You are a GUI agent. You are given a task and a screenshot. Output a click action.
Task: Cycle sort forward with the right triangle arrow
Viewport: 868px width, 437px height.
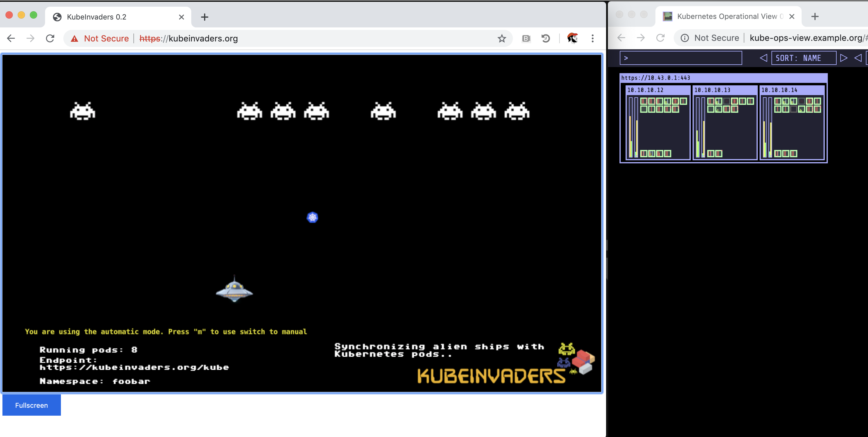click(844, 58)
